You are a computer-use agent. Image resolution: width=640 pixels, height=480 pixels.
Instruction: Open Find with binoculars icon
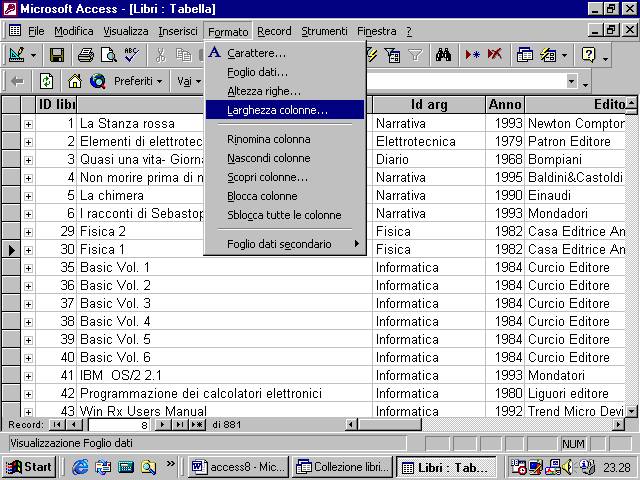pyautogui.click(x=443, y=55)
